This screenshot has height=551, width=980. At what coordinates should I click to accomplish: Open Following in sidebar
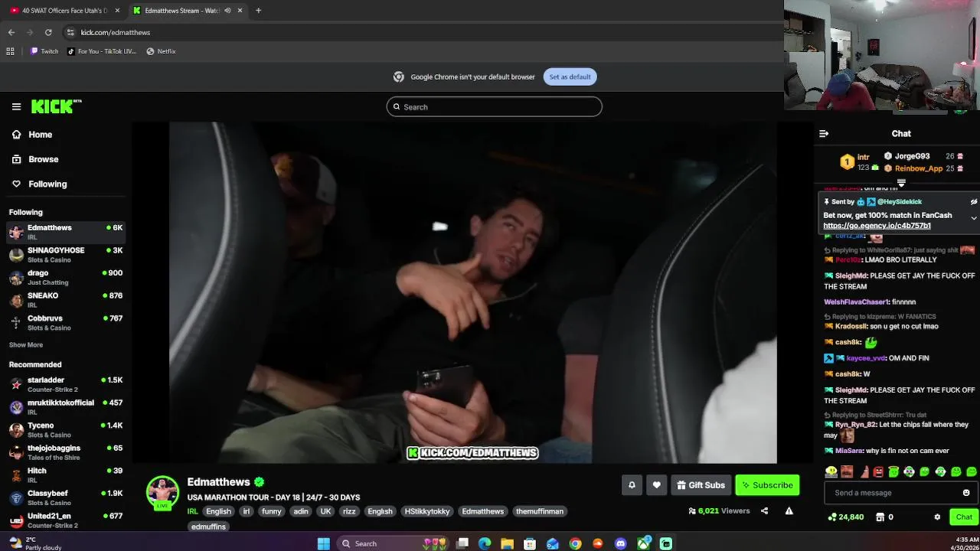coord(39,184)
